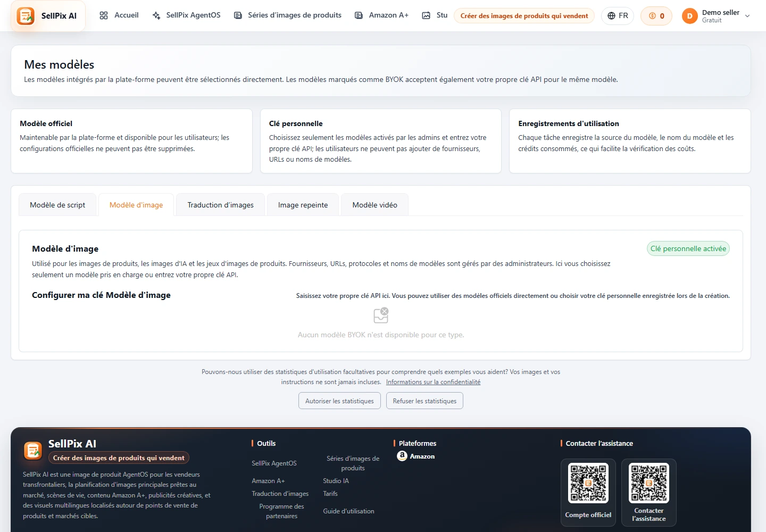Click the header Créer des images de produits banner
This screenshot has height=532, width=766.
click(x=524, y=16)
